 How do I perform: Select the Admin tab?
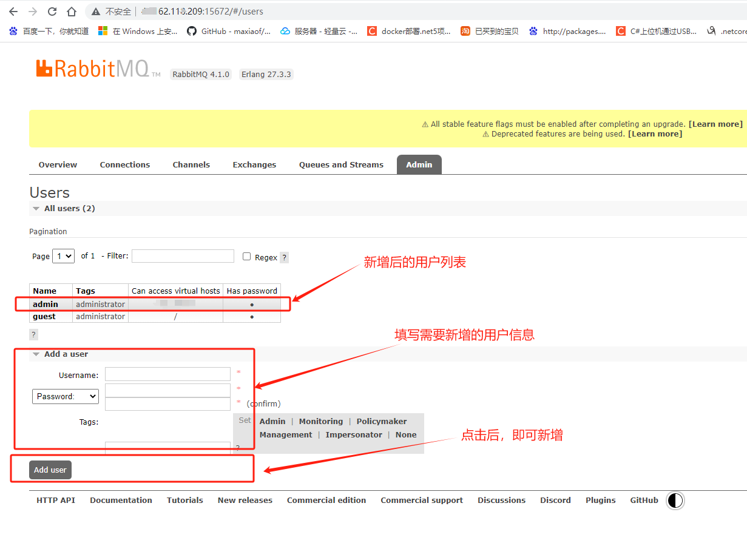click(419, 164)
